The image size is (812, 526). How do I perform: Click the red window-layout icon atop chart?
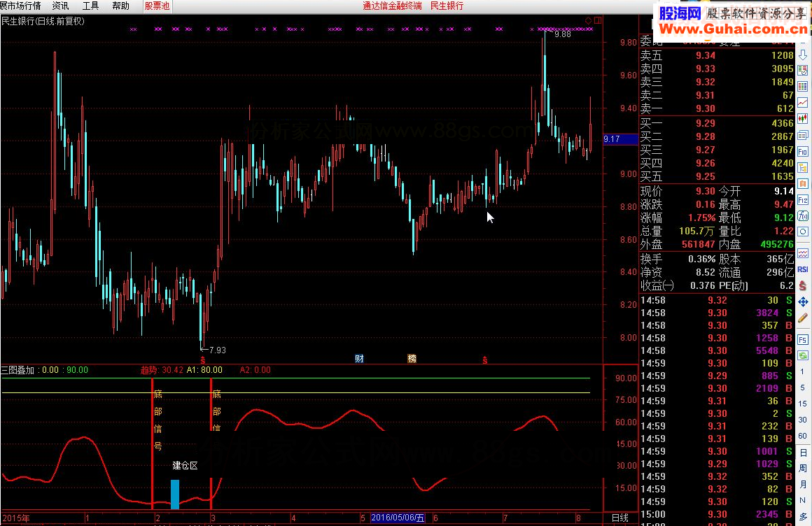[x=598, y=21]
